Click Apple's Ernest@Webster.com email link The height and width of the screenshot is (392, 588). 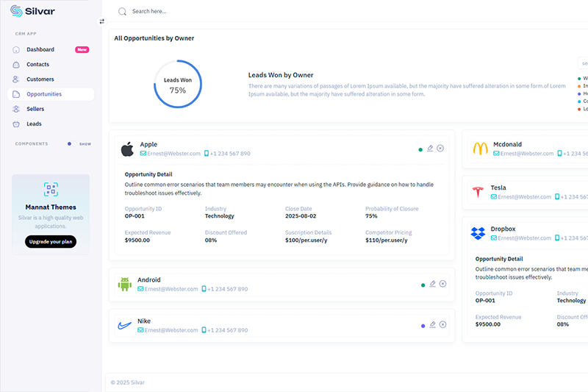tap(173, 154)
